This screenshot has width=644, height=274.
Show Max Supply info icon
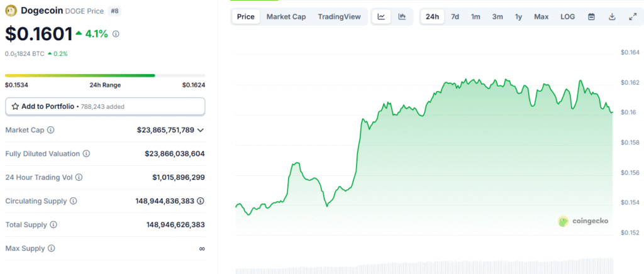(x=52, y=249)
